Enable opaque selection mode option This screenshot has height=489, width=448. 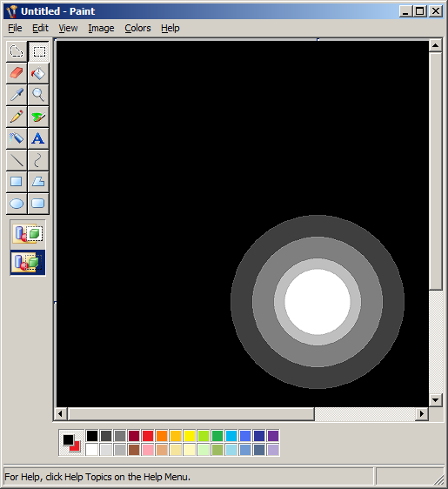[x=28, y=235]
